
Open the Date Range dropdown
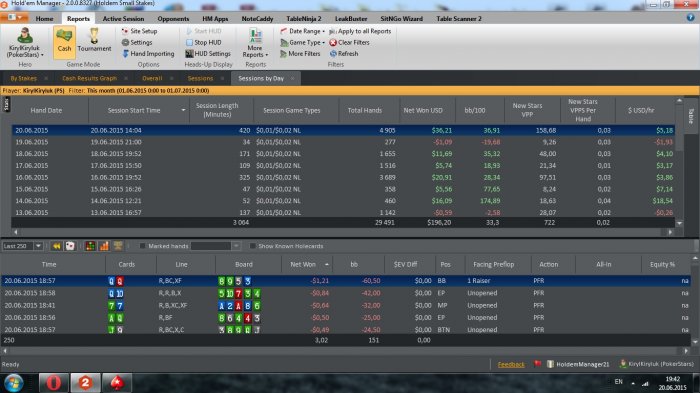302,31
